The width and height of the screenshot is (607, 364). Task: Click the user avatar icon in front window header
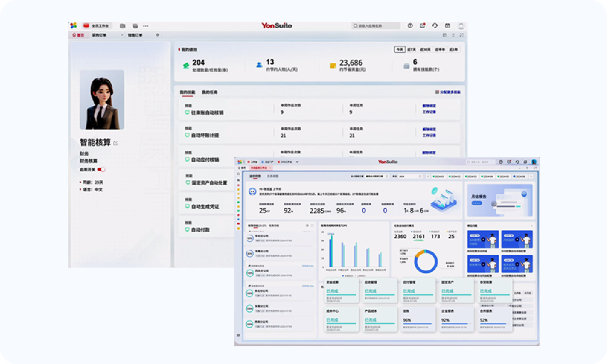pyautogui.click(x=534, y=162)
